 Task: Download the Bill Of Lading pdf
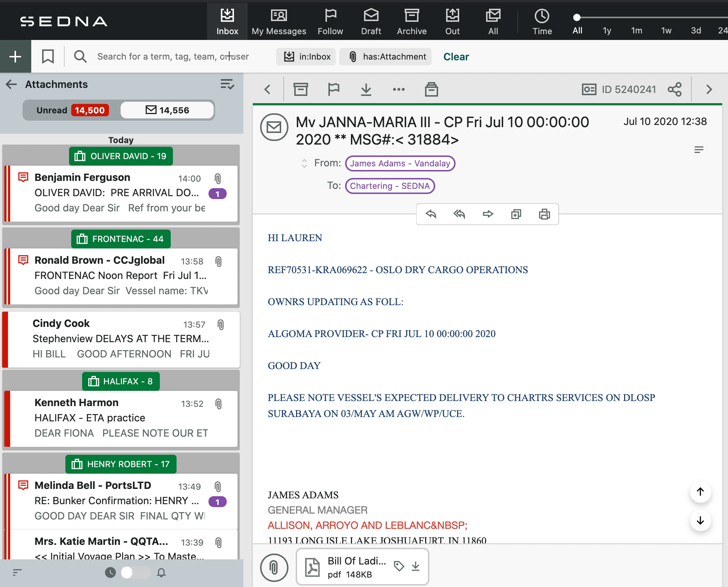point(416,566)
